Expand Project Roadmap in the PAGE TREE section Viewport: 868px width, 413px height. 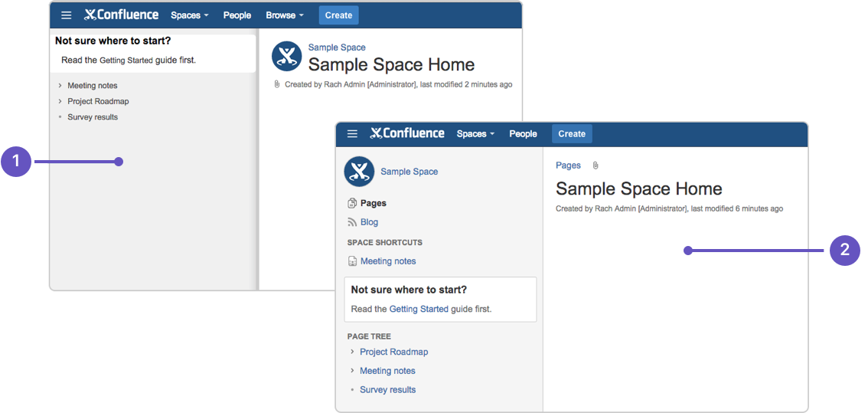pos(352,352)
